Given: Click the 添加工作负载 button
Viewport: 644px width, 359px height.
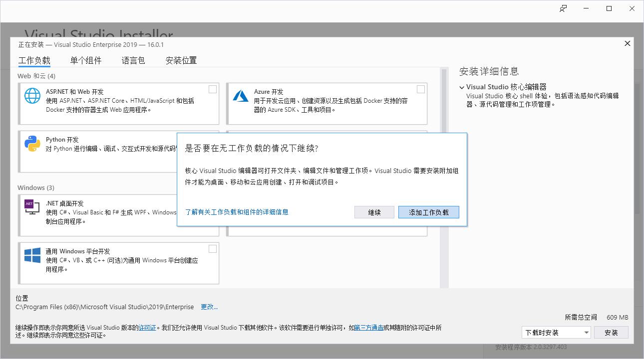Looking at the screenshot, I should tap(429, 212).
